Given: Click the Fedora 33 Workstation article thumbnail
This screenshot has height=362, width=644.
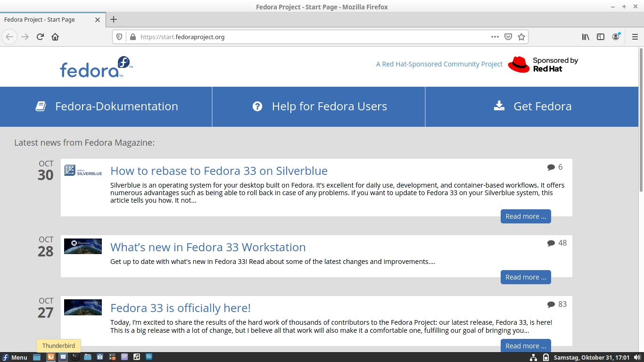Looking at the screenshot, I should [x=83, y=247].
